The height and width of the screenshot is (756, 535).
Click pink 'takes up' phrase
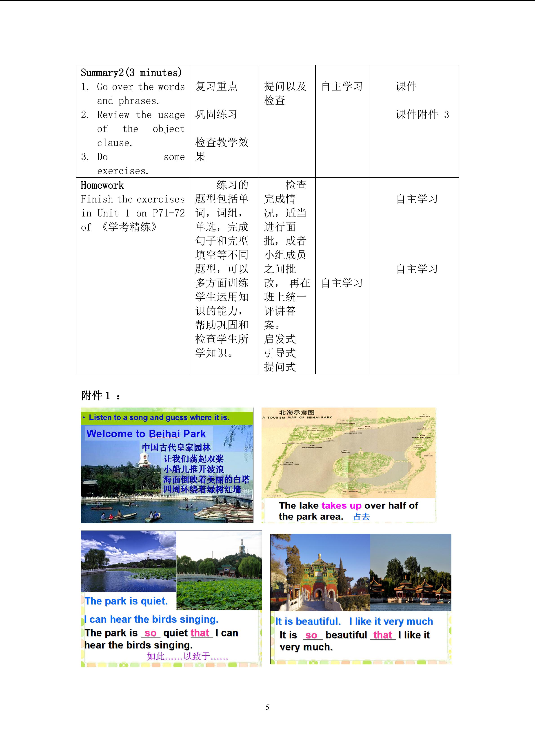click(341, 505)
